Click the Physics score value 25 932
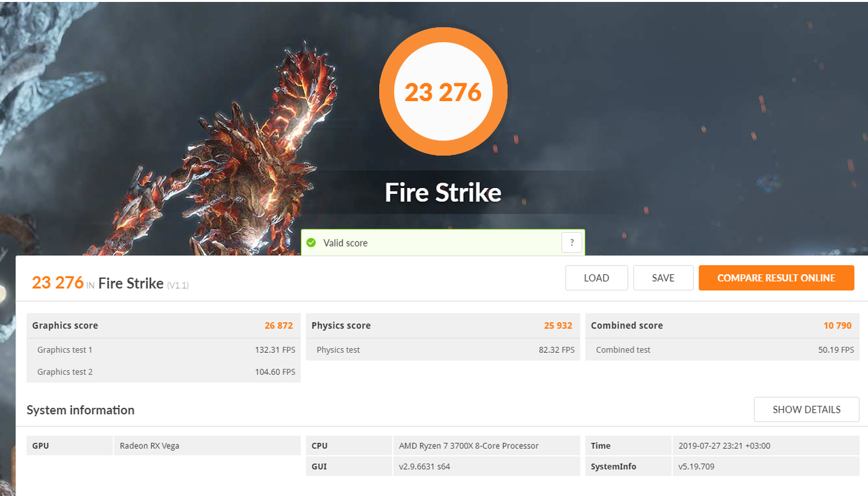The width and height of the screenshot is (868, 496). [558, 326]
